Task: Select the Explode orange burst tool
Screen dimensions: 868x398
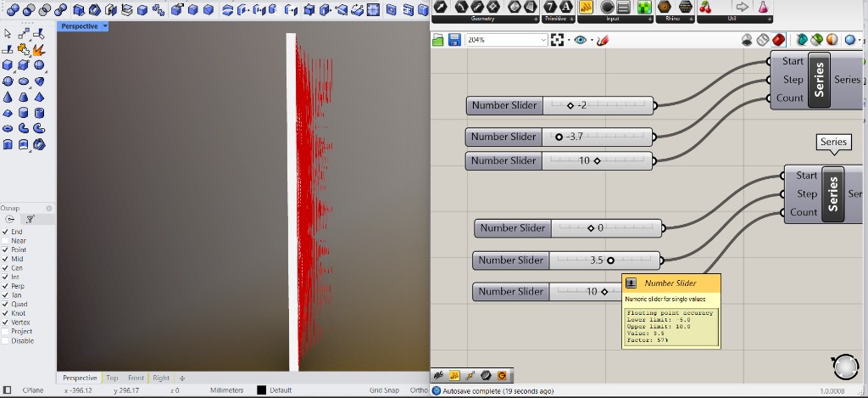Action: click(39, 50)
